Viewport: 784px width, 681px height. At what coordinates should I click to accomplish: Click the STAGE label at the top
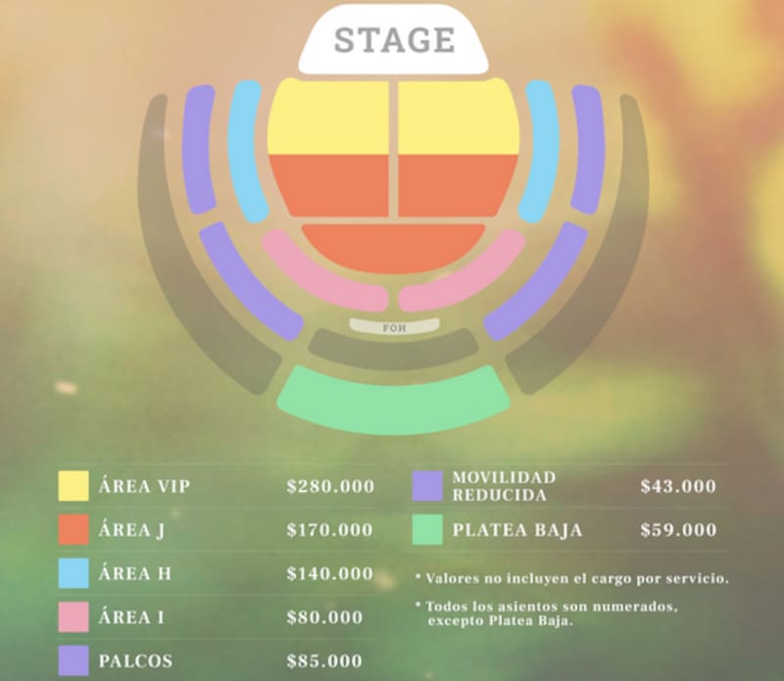click(x=394, y=41)
